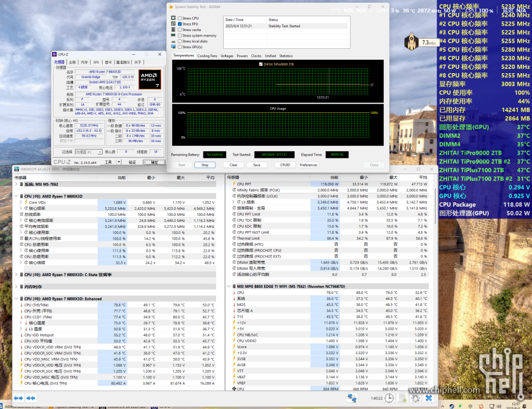The width and height of the screenshot is (532, 409).
Task: Click thermometer icon beside MOS row
Action: click(234, 304)
